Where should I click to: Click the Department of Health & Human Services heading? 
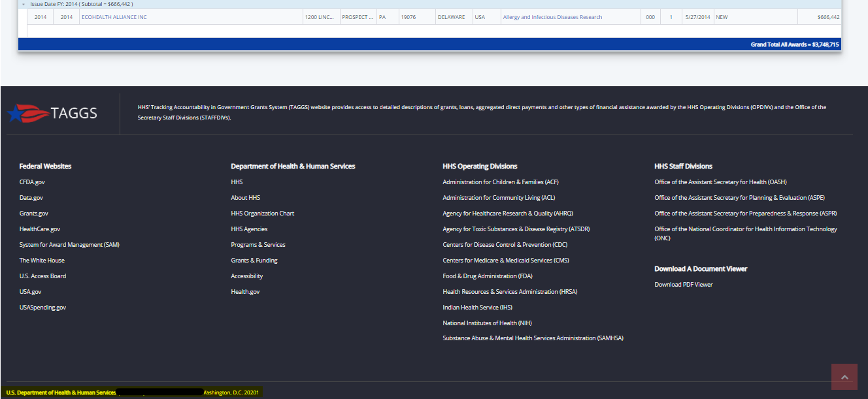pos(293,167)
